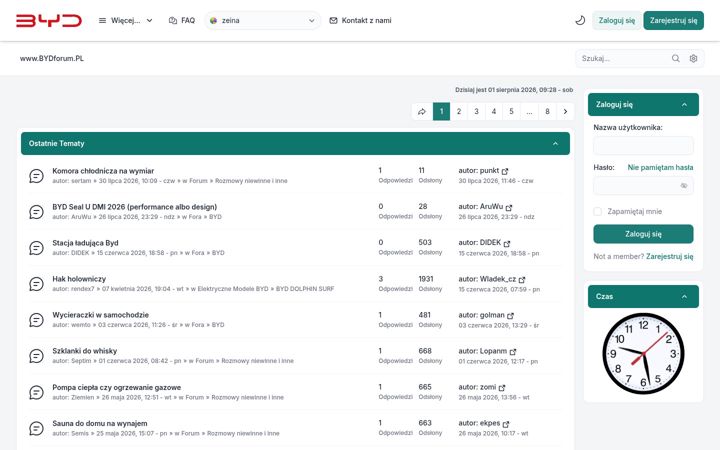Click the pagination ellipsis item
This screenshot has height=450, width=720.
[529, 112]
